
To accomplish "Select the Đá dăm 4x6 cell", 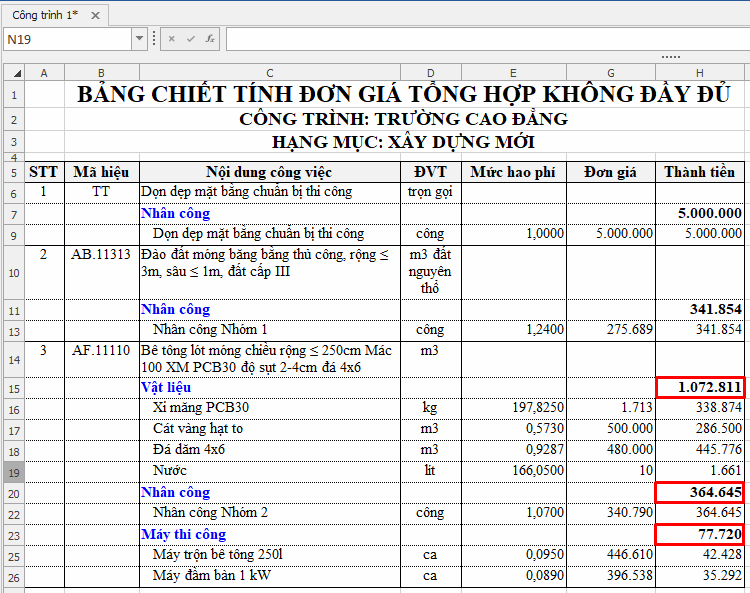I will 270,450.
